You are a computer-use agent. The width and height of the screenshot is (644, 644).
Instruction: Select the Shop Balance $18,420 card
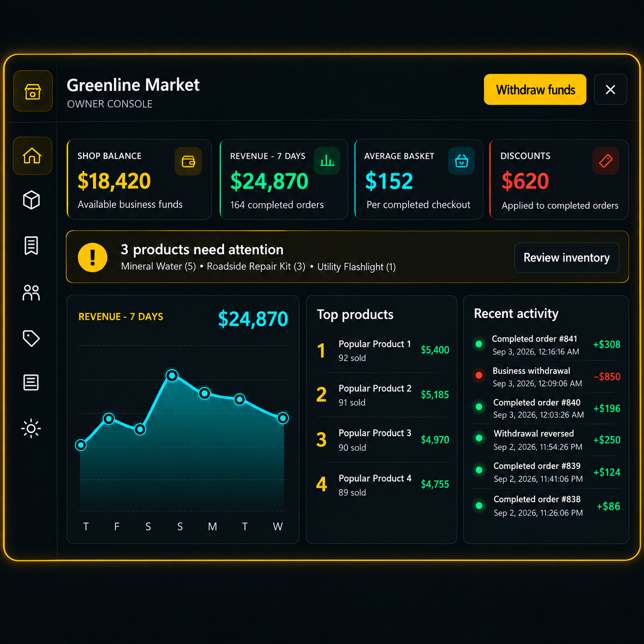tap(139, 180)
